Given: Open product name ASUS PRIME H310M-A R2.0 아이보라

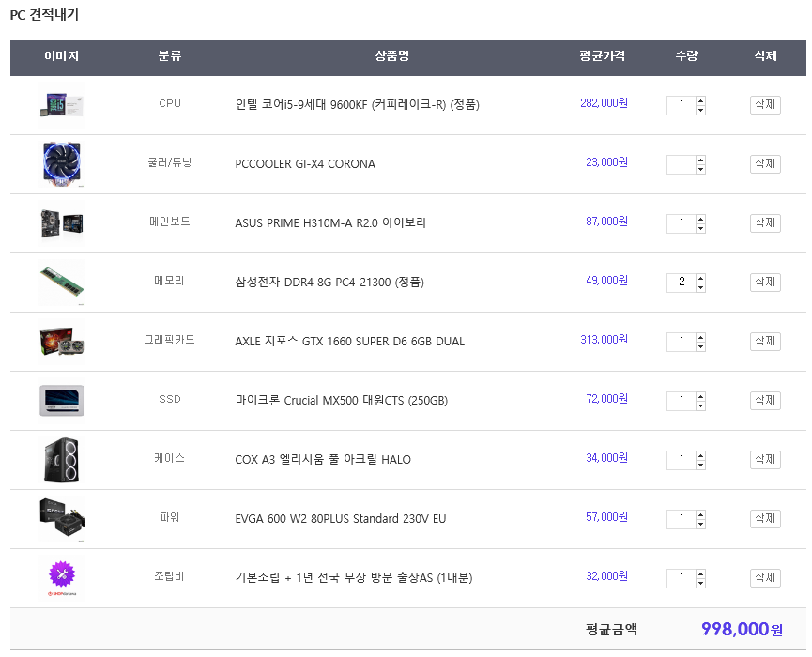Looking at the screenshot, I should click(331, 222).
